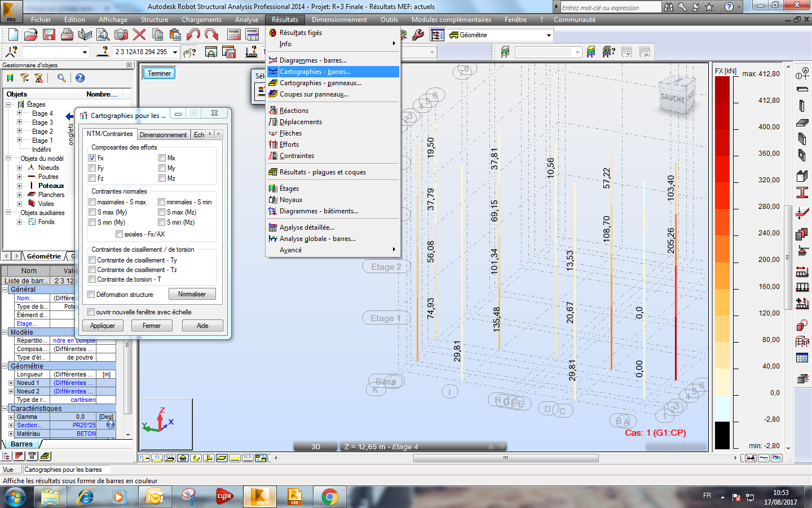
Task: Collapse the Objets du modèle node
Action: (8, 159)
